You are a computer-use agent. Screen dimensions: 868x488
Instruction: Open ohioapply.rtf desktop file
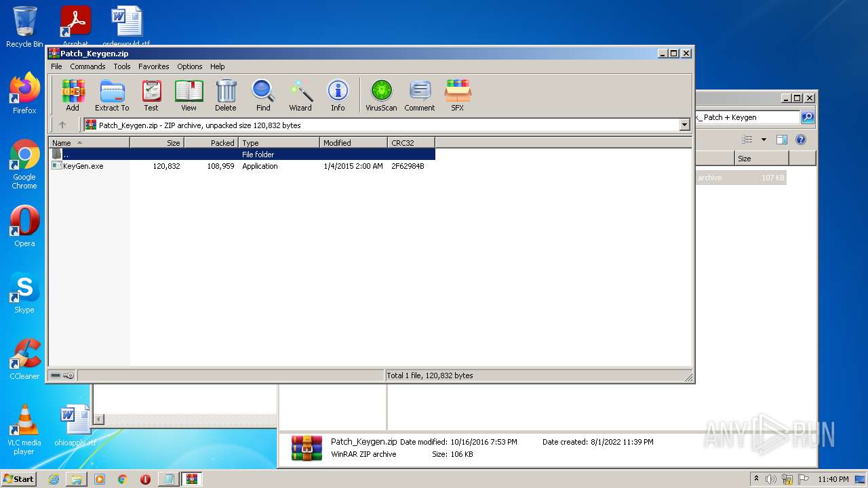point(75,425)
